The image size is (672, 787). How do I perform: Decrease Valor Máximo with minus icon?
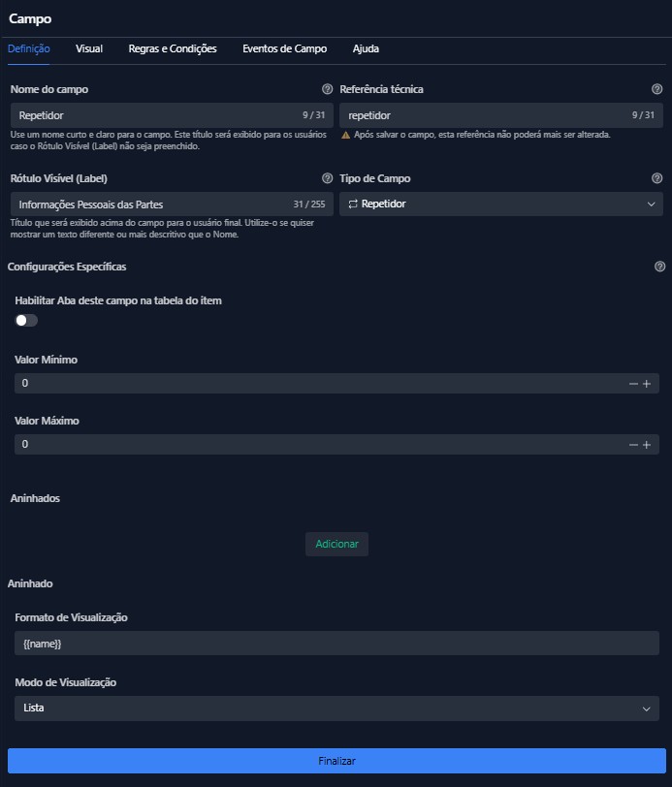633,445
